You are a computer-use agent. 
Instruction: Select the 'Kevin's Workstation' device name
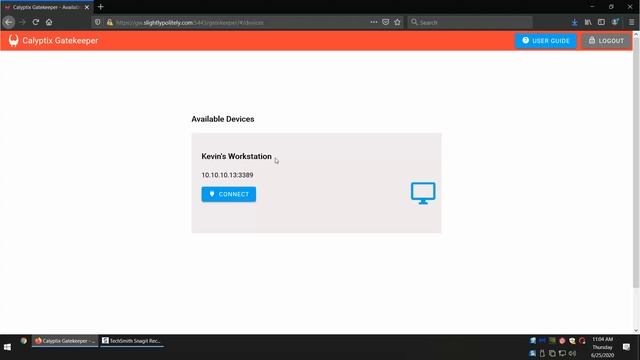[x=236, y=156]
